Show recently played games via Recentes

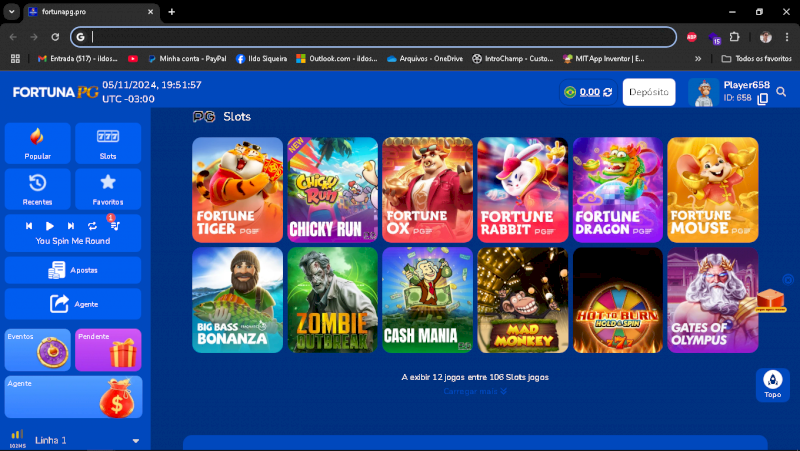(x=38, y=188)
